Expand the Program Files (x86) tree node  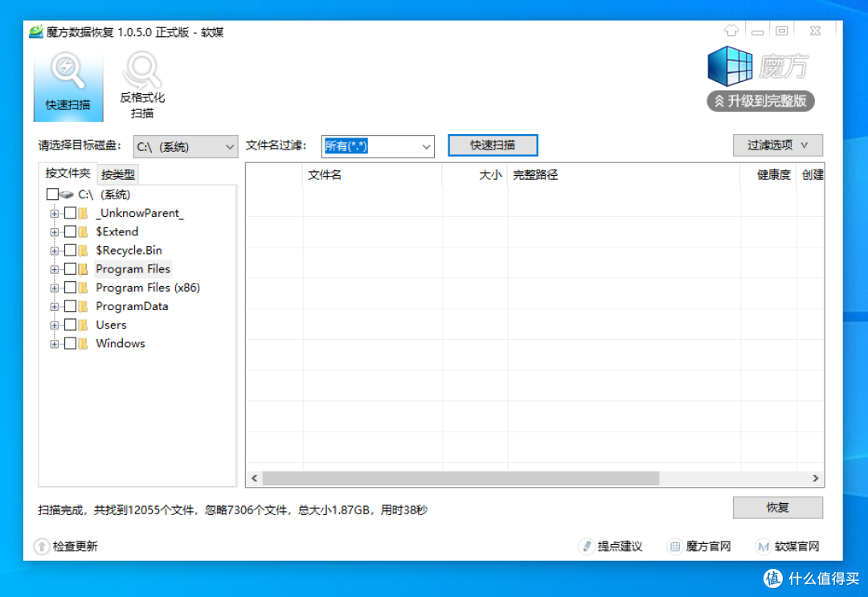(55, 288)
